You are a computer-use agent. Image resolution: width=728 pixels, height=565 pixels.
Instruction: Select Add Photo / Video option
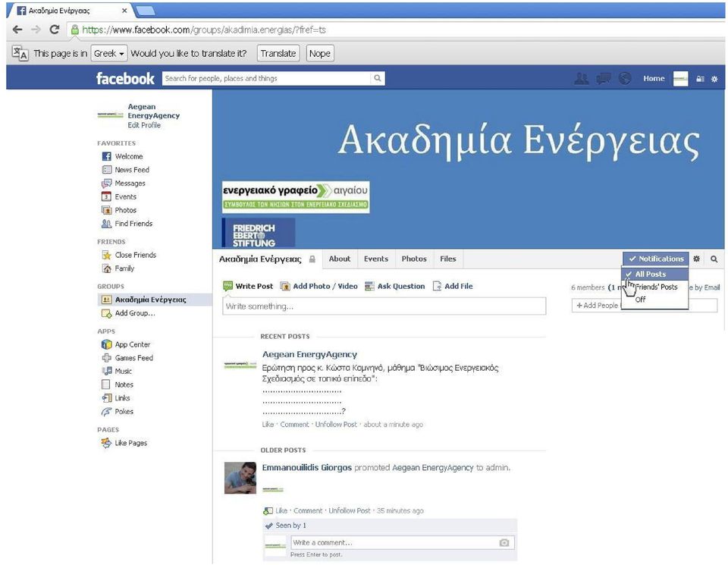[x=319, y=287]
